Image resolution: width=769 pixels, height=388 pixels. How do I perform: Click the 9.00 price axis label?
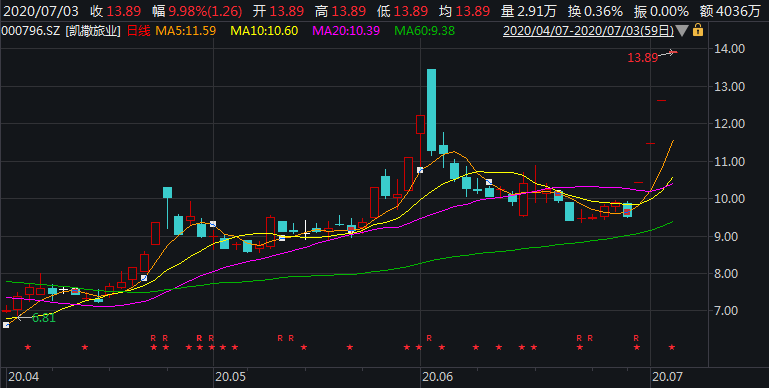pyautogui.click(x=731, y=236)
